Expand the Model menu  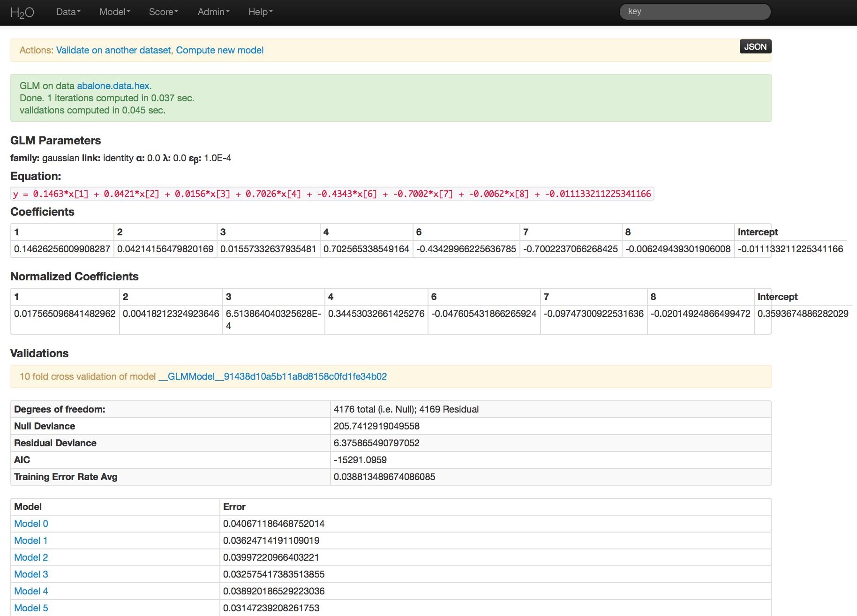coord(114,12)
